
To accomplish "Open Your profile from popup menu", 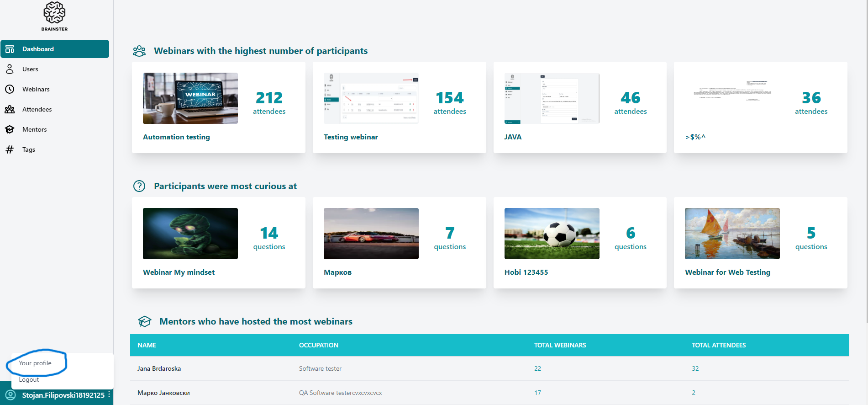I will tap(35, 363).
